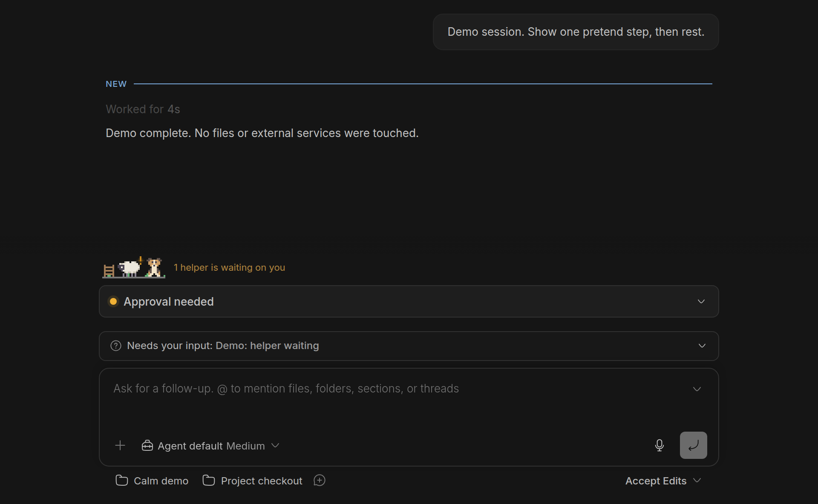Viewport: 818px width, 504px height.
Task: Click the Calm demo folder icon
Action: pos(122,481)
